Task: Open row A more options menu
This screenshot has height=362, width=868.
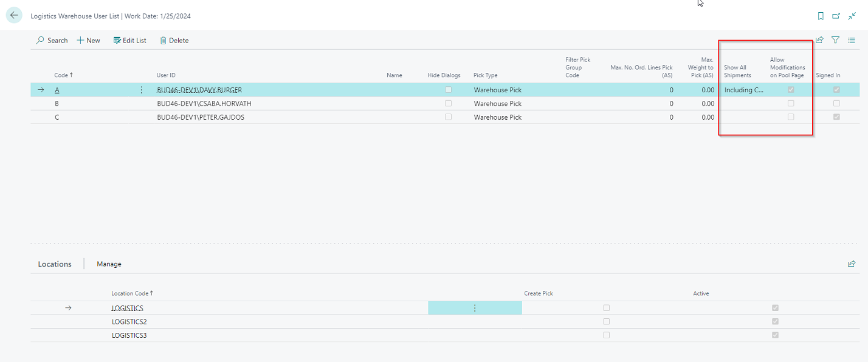Action: tap(142, 90)
